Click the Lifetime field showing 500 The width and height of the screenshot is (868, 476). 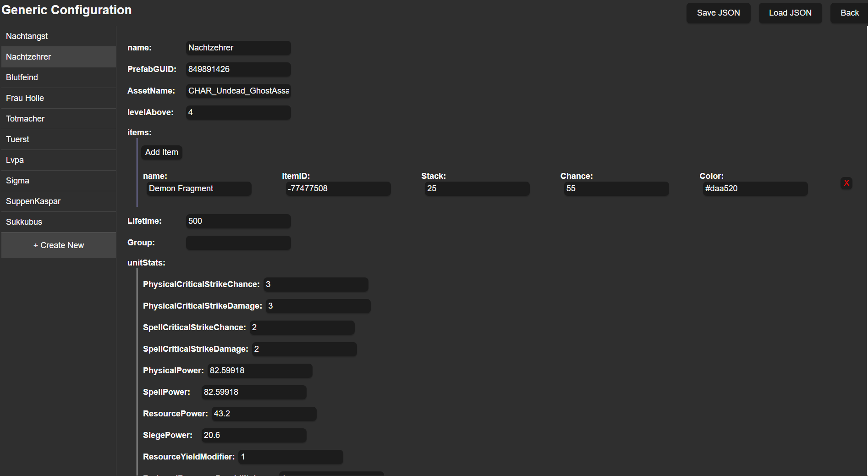[238, 221]
